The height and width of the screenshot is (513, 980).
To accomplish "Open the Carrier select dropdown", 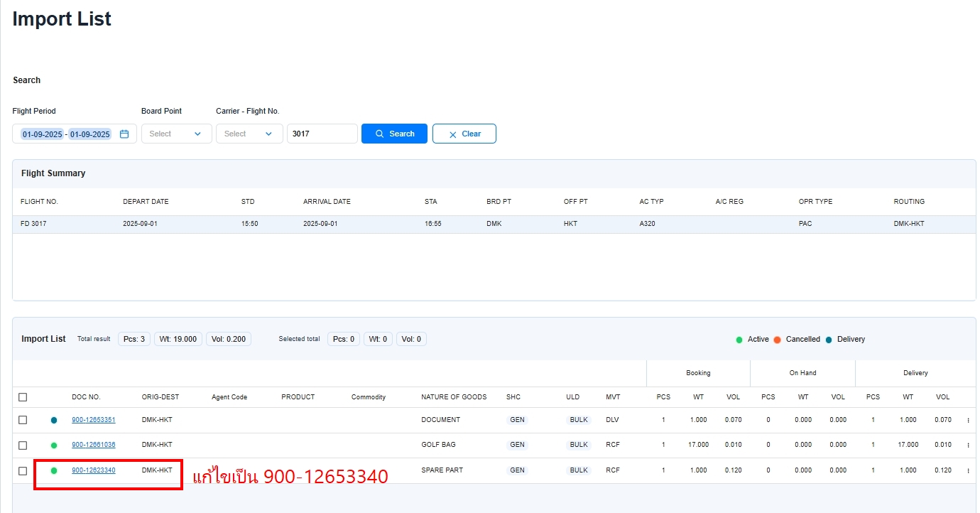I will click(249, 134).
